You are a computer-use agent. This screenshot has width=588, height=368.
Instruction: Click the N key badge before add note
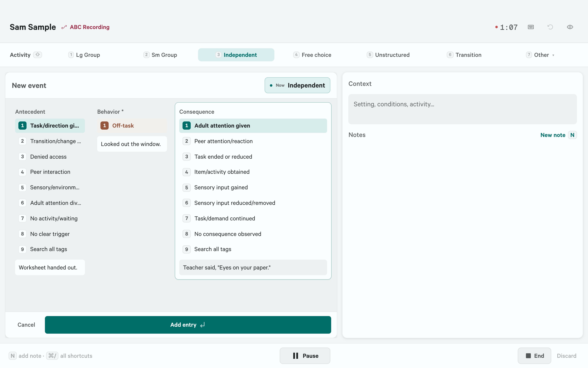(13, 356)
